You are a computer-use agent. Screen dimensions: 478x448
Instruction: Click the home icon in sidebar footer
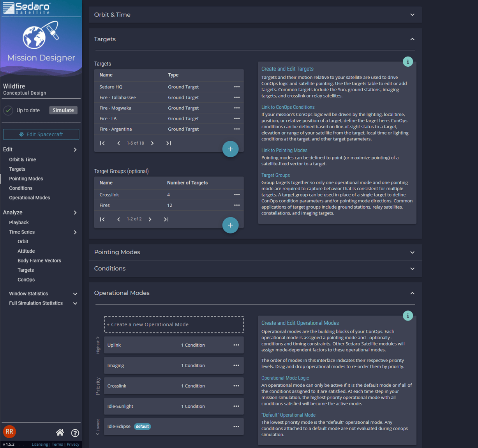click(60, 432)
